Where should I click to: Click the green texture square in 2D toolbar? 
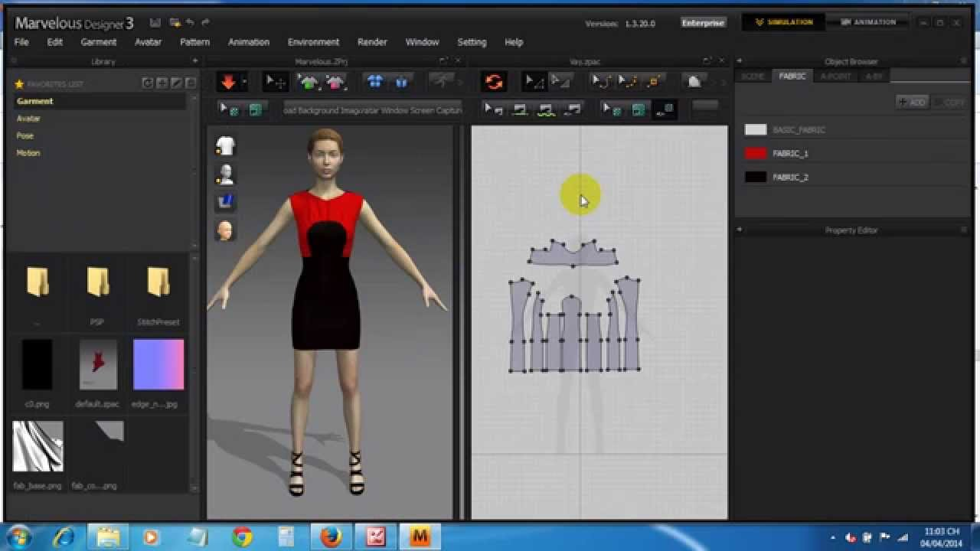(638, 110)
